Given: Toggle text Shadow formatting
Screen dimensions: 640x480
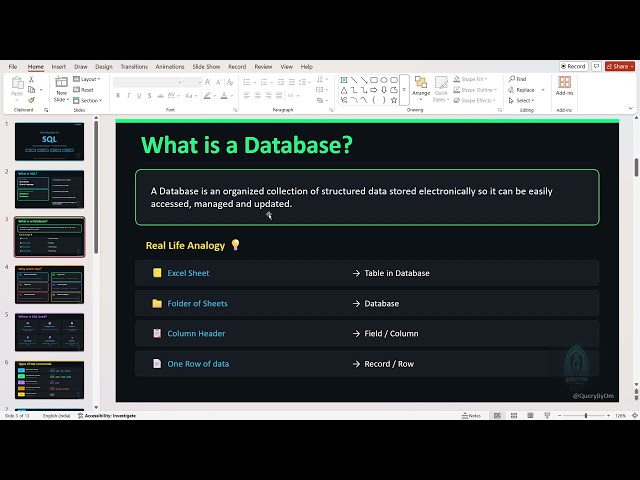Looking at the screenshot, I should click(x=150, y=96).
